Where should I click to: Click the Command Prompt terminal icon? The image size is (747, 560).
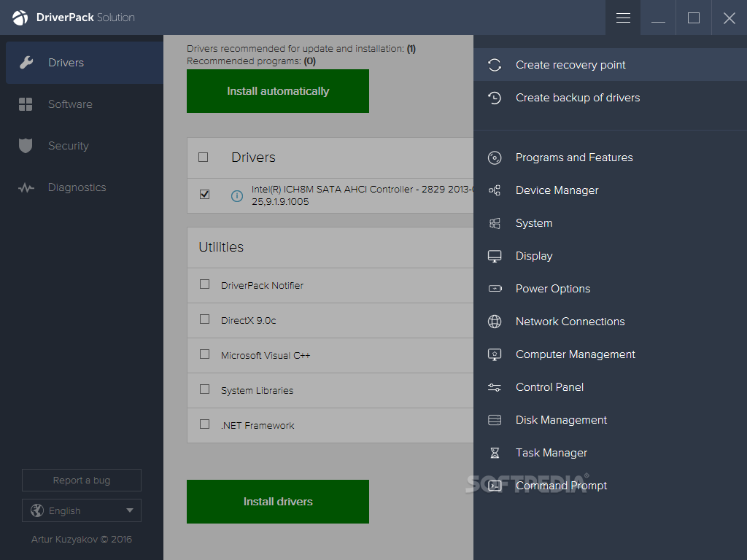(495, 486)
